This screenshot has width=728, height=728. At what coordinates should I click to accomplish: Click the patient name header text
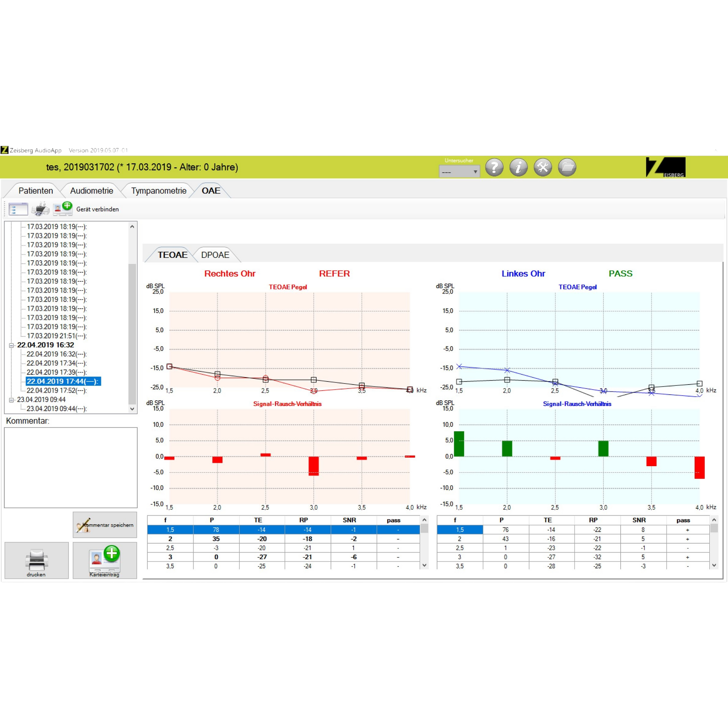point(142,167)
